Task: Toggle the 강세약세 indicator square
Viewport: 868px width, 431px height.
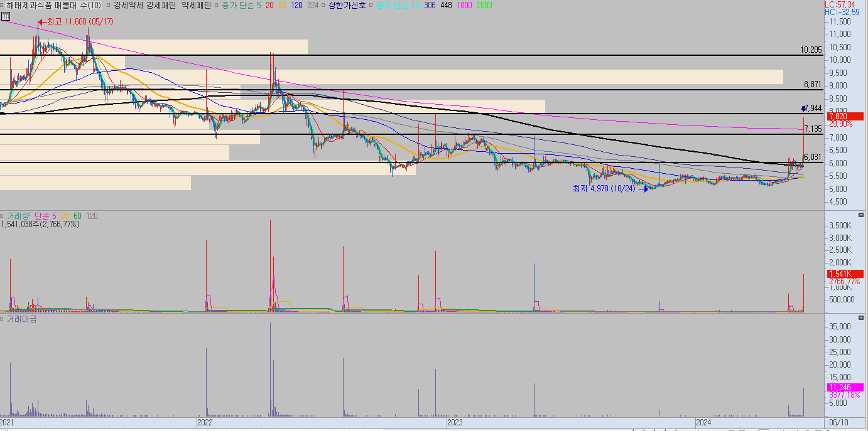Action: 109,5
